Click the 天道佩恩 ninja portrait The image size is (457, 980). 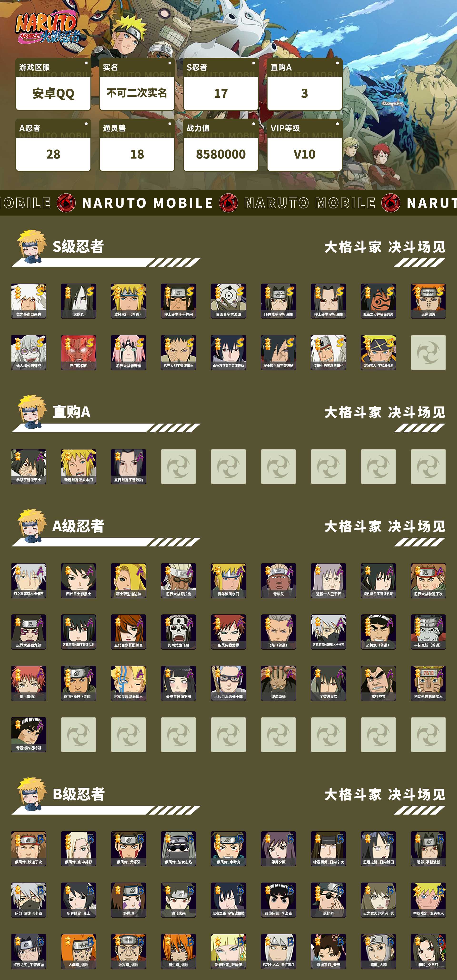point(428,301)
